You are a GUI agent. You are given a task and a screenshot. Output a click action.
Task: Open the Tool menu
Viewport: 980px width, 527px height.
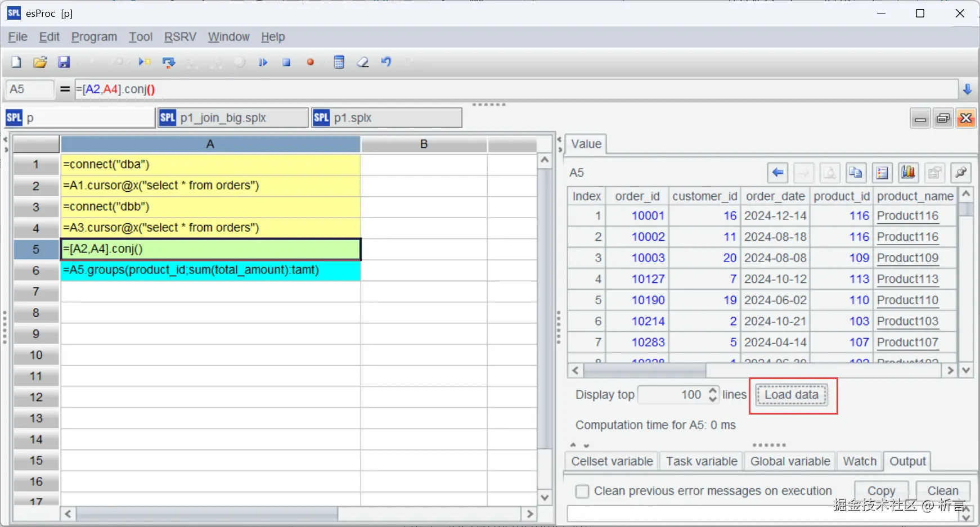[x=141, y=37]
